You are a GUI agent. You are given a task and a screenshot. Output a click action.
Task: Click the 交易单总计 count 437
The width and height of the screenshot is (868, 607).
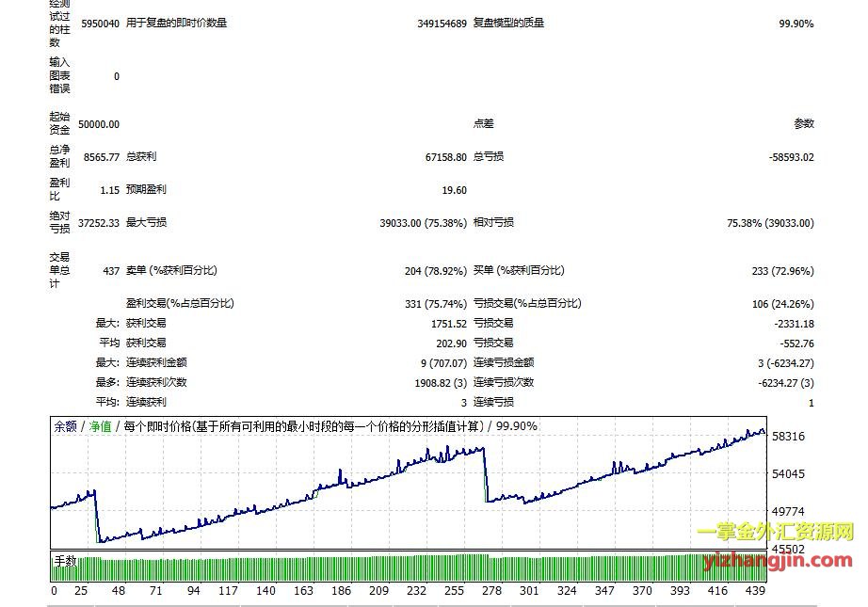pos(111,271)
